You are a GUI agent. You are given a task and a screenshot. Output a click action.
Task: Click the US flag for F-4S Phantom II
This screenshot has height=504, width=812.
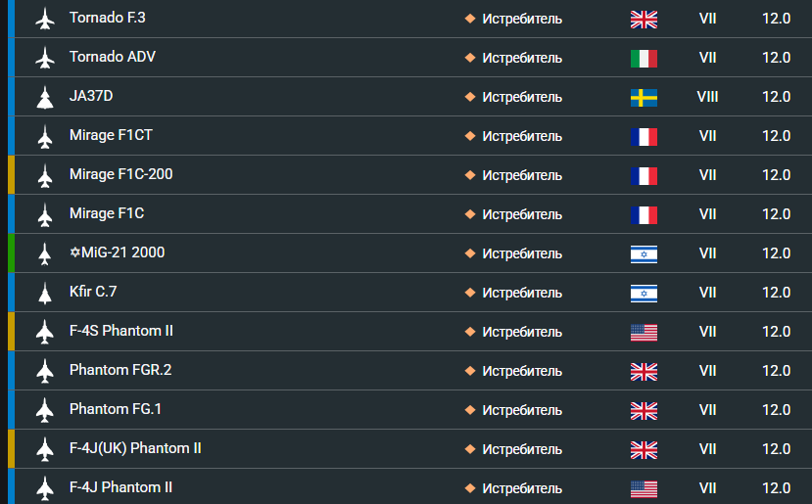644,332
